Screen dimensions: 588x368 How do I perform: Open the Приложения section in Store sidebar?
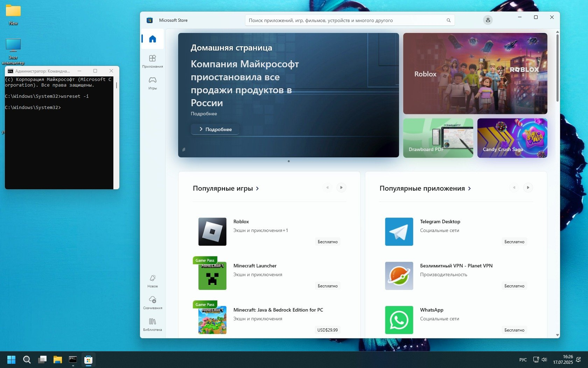click(x=153, y=61)
